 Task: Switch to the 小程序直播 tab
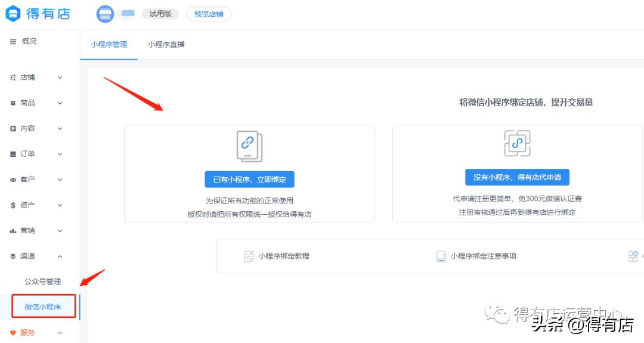click(166, 44)
